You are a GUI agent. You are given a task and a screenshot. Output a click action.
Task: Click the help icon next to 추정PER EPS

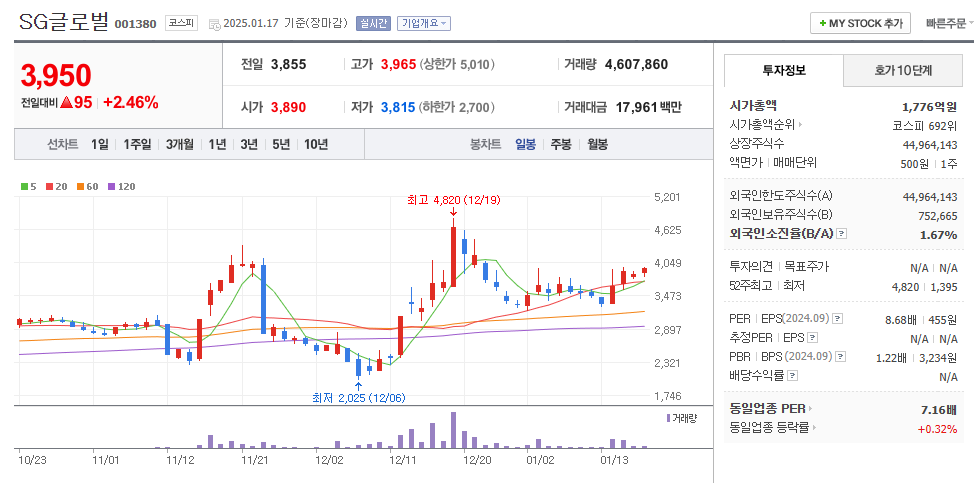pos(812,338)
